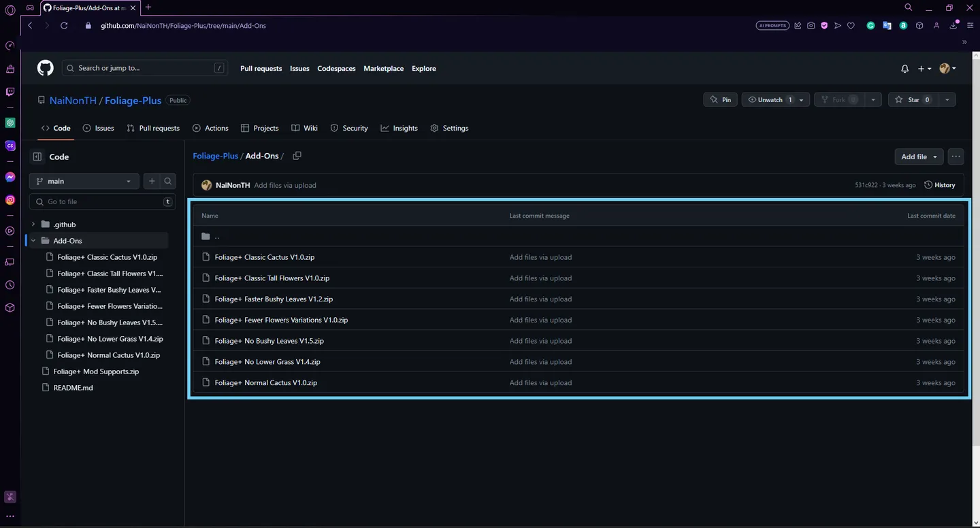This screenshot has height=528, width=980.
Task: Switch to the Projects repository tab
Action: click(x=259, y=128)
